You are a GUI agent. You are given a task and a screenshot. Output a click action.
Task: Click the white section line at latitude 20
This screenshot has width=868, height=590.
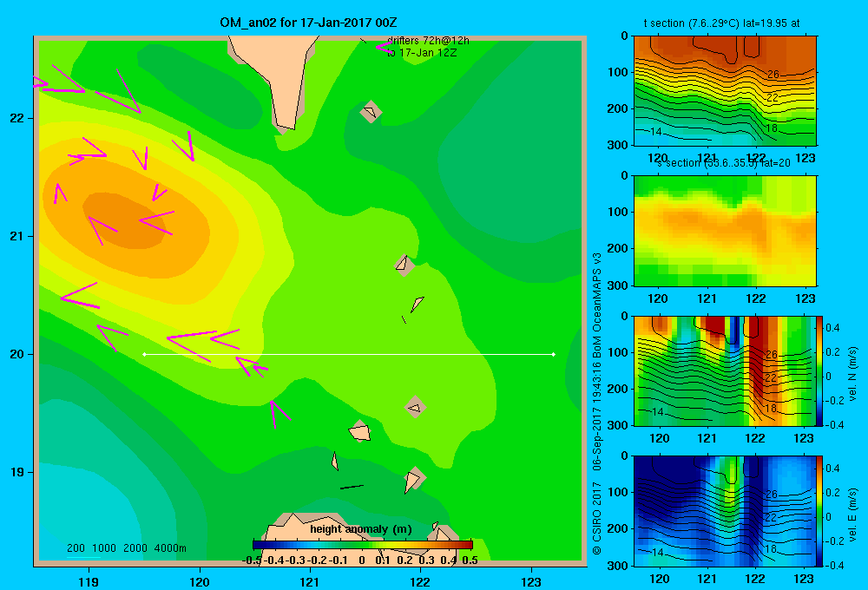[x=349, y=354]
